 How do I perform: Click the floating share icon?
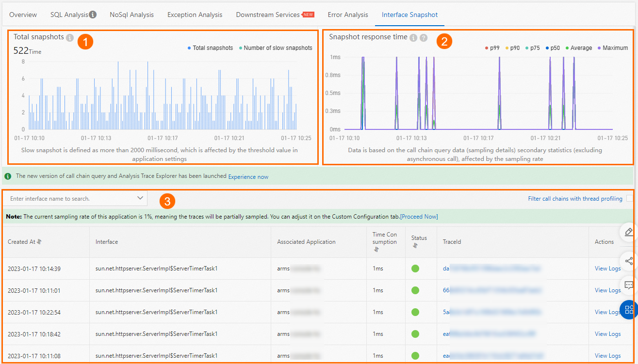pyautogui.click(x=629, y=261)
